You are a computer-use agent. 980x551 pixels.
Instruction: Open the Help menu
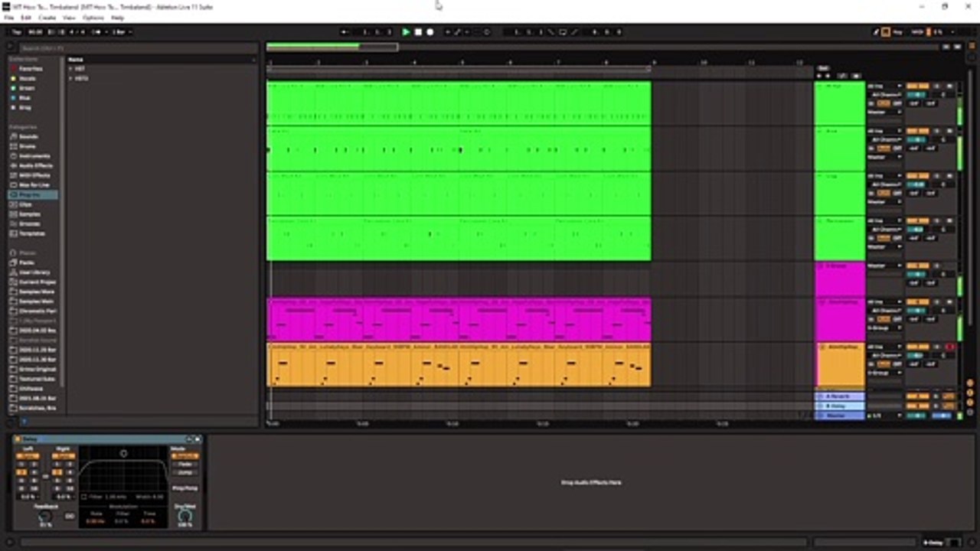117,17
